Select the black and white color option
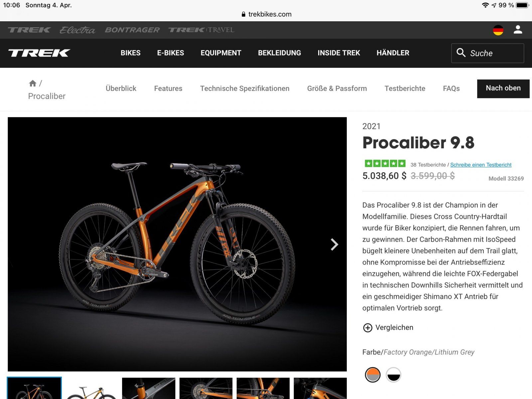This screenshot has width=532, height=399. coord(393,375)
